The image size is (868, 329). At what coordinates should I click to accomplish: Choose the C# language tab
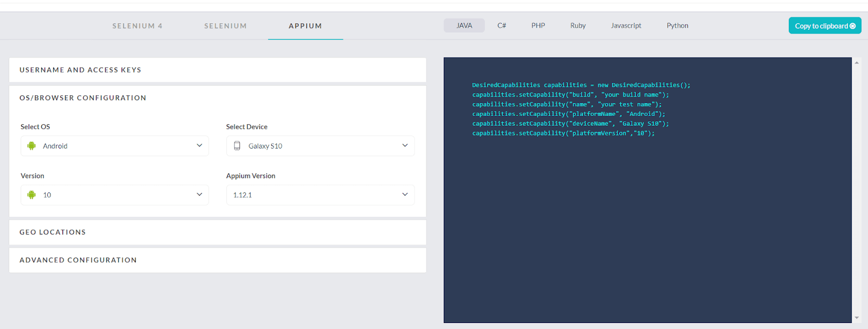coord(502,25)
